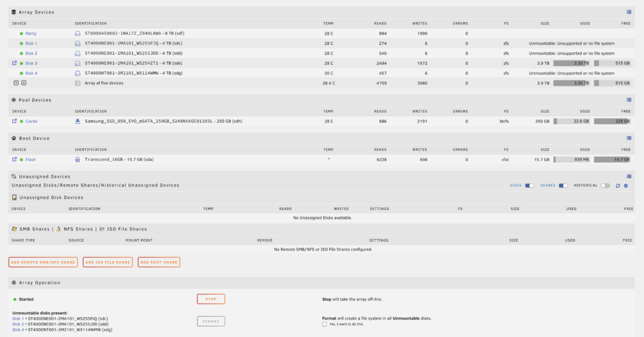
Task: Click Samsung_SSD_850_EVO identification text
Action: pyautogui.click(x=164, y=121)
